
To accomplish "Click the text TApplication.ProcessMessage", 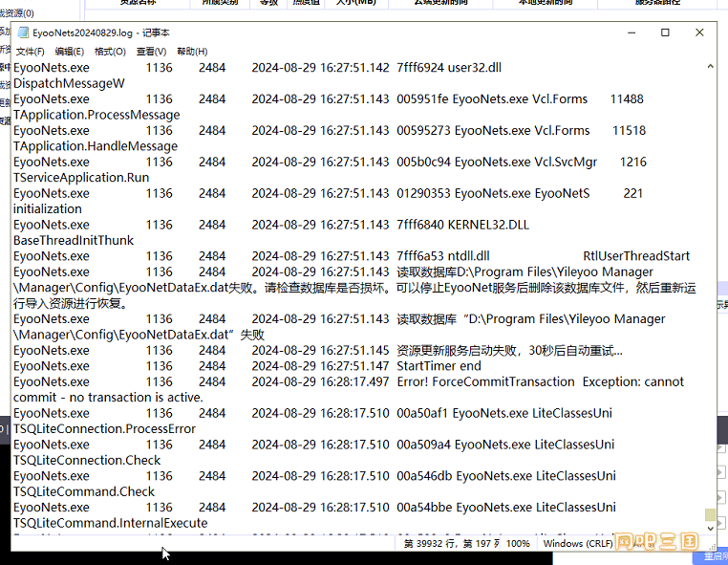I will tap(96, 115).
